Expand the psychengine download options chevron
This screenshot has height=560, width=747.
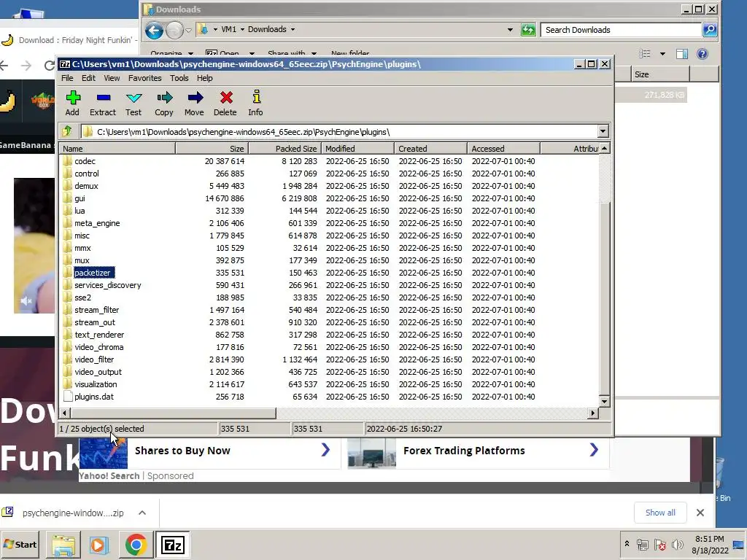tap(142, 513)
